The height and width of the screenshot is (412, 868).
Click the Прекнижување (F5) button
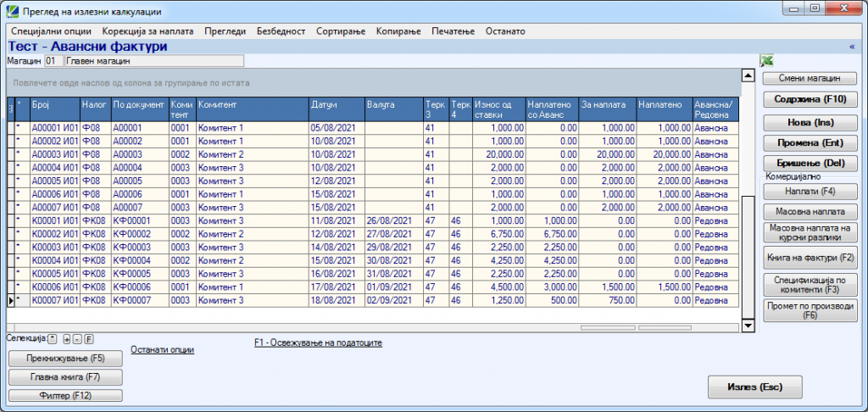coord(66,359)
